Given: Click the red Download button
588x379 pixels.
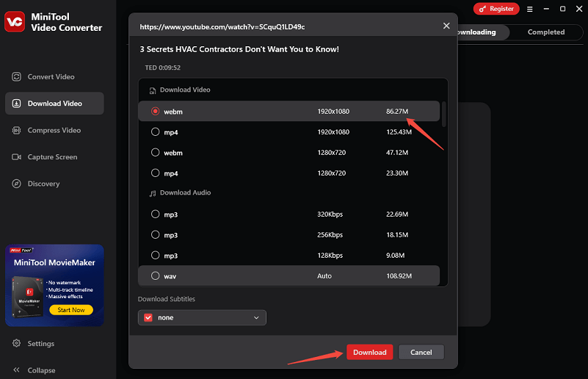Looking at the screenshot, I should (369, 352).
